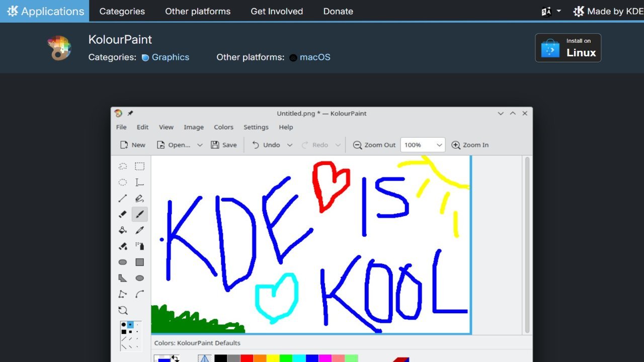The image size is (644, 362).
Task: Pick the black palette color swatch
Action: tap(220, 358)
